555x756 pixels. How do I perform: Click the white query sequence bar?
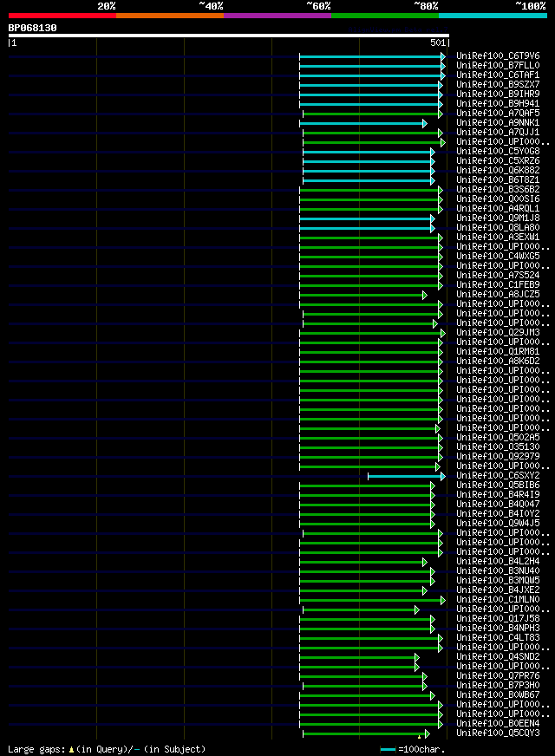229,36
